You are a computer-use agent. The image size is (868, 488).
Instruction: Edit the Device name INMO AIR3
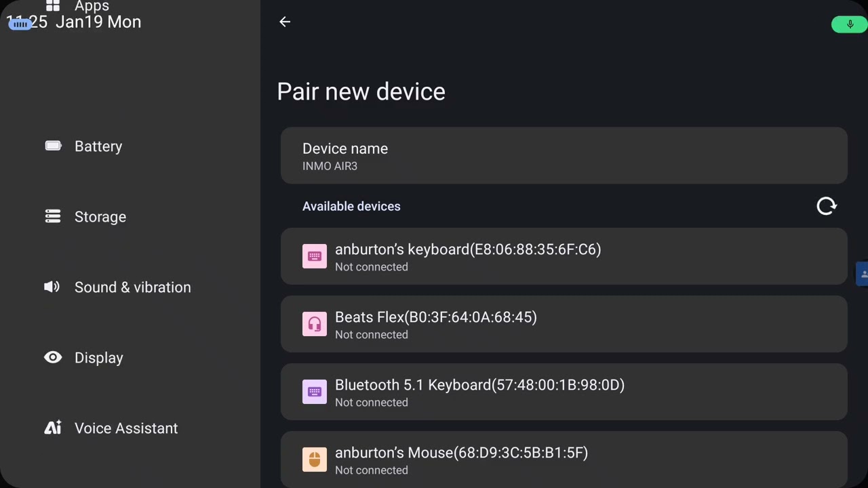pos(564,156)
